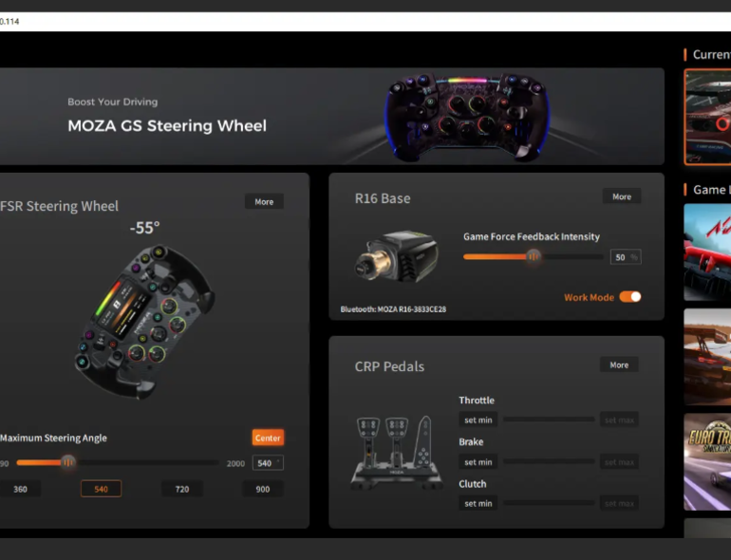
Task: Click the R16 wheel base image
Action: click(397, 256)
